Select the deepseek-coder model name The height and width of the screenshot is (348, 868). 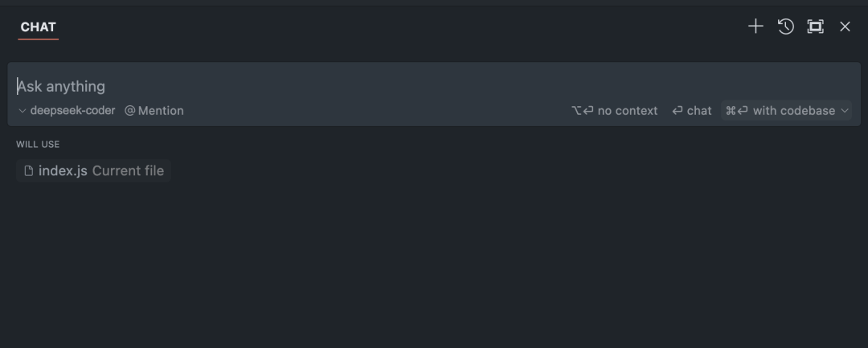click(72, 111)
